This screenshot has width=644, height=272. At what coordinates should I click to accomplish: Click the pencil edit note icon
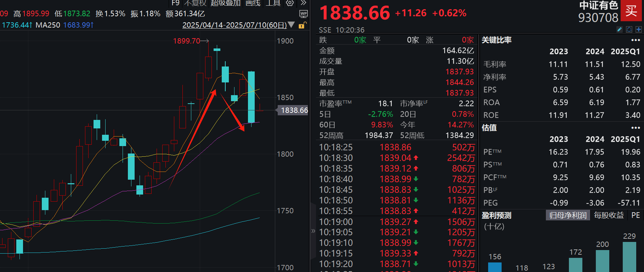[620, 29]
